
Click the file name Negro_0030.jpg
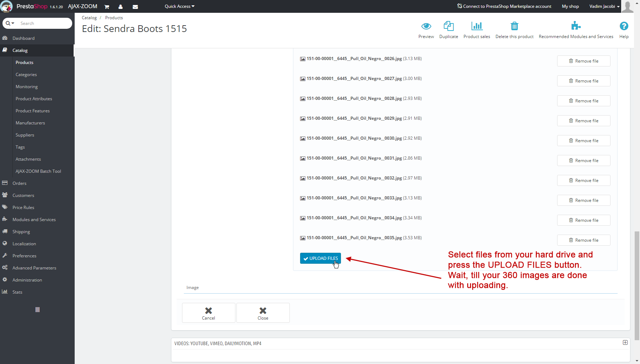click(354, 138)
